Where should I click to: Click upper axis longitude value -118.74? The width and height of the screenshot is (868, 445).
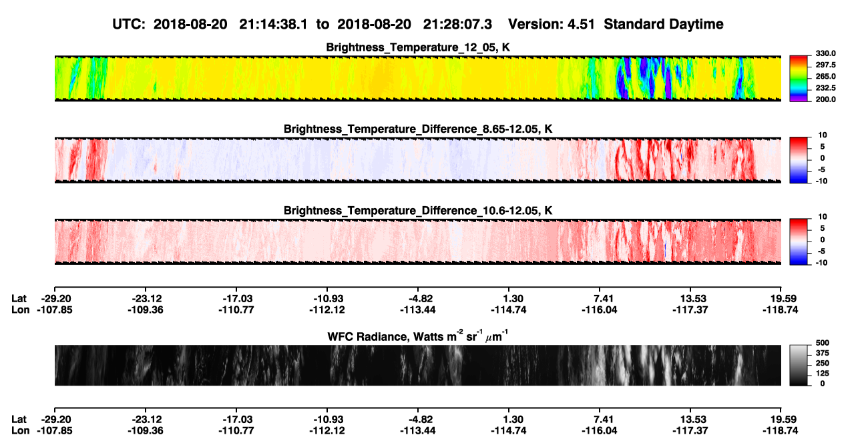click(782, 310)
